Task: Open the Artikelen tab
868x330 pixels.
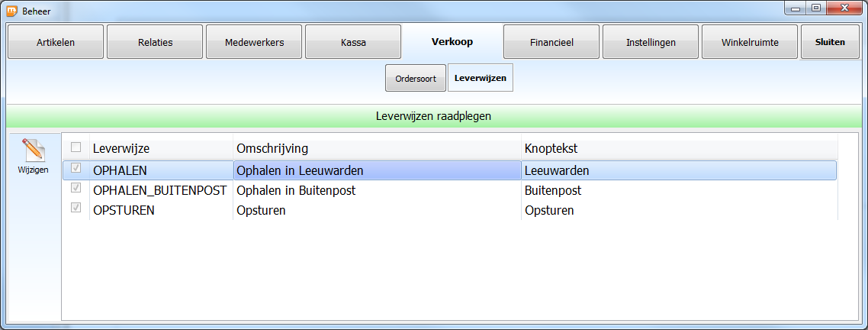Action: (56, 41)
